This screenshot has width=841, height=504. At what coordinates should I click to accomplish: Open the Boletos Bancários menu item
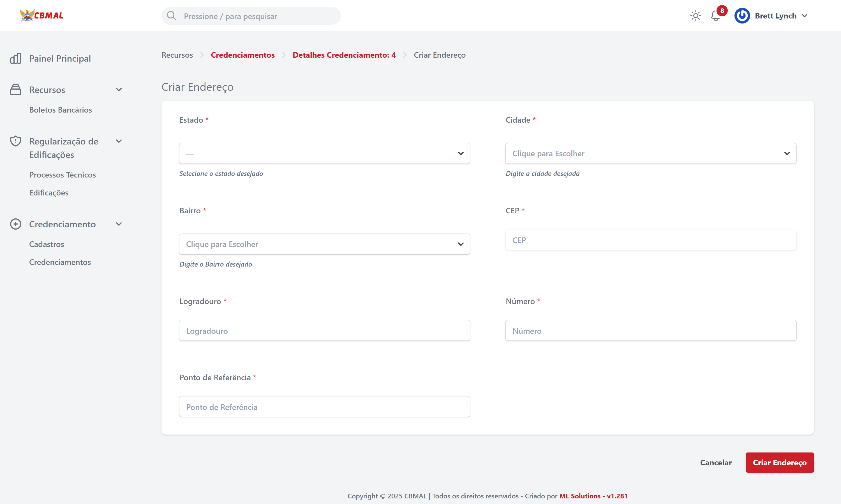point(61,110)
